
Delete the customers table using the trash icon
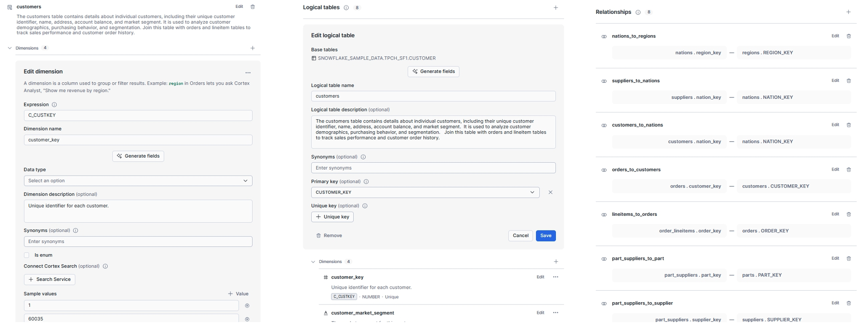click(253, 7)
